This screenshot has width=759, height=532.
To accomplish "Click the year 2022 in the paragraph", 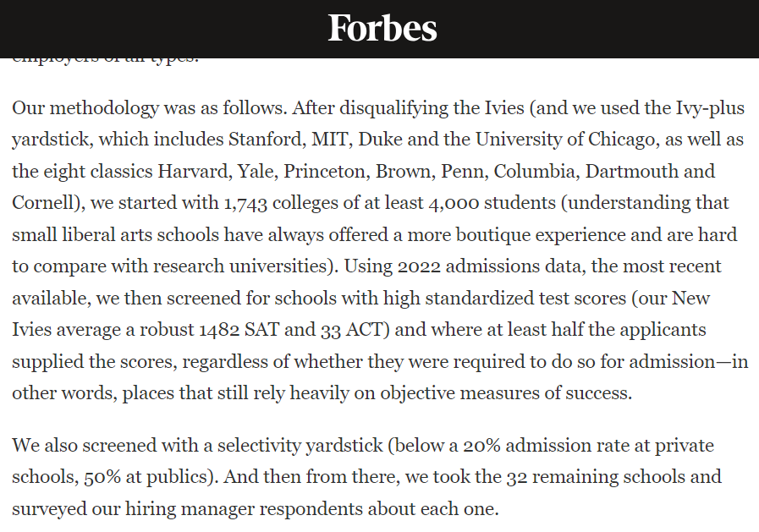I will pos(419,266).
